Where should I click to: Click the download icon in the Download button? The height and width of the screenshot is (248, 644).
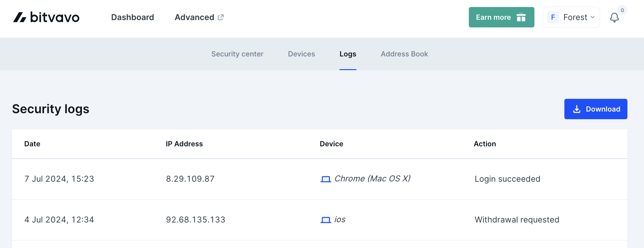tap(576, 109)
